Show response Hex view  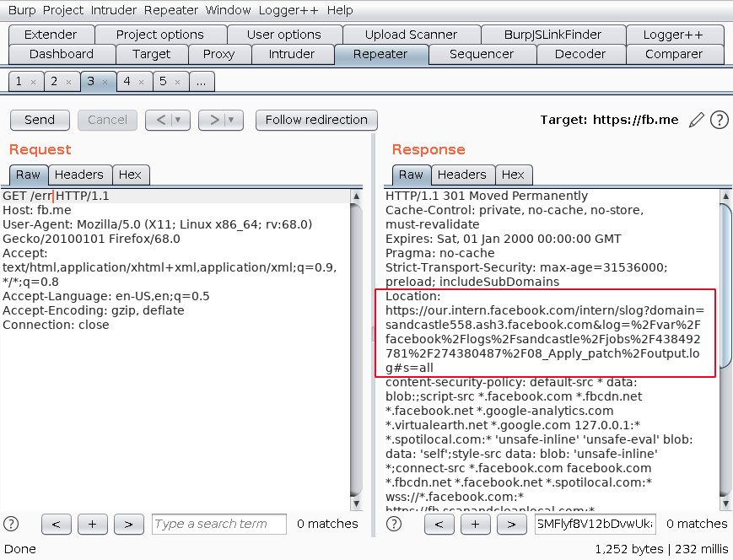click(x=513, y=175)
